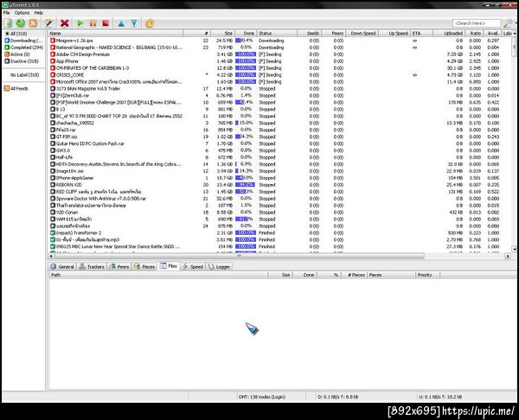
Task: Switch to the Trackers tab
Action: [92, 266]
